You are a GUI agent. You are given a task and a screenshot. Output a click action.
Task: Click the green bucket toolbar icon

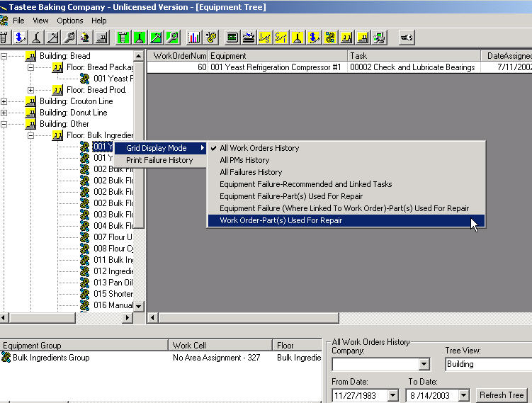click(123, 38)
